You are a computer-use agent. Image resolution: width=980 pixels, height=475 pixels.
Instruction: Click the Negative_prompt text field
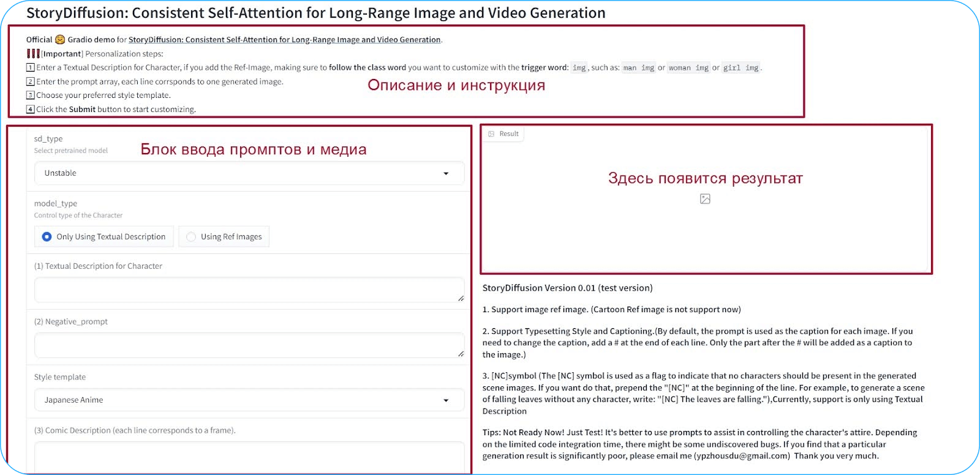coord(249,345)
